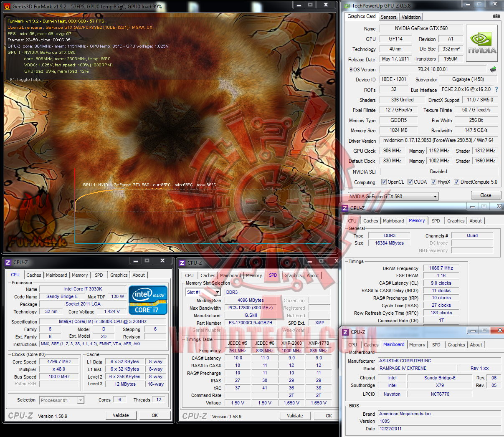Maximize the FurMark window
This screenshot has width=504, height=437.
click(311, 5)
